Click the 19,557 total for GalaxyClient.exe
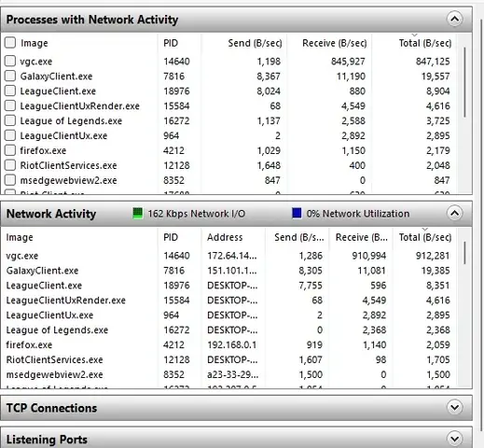This screenshot has height=448, width=484. pos(436,77)
